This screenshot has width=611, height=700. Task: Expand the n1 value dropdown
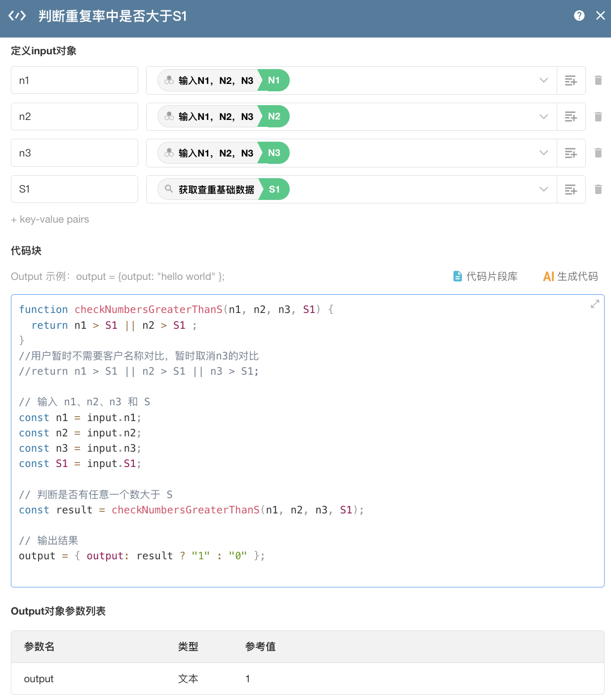[x=544, y=80]
